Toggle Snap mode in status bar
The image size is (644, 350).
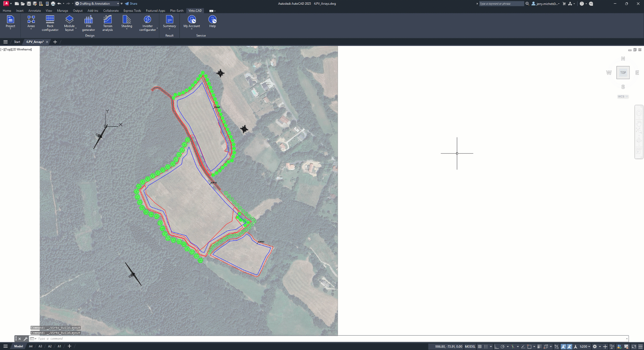486,347
